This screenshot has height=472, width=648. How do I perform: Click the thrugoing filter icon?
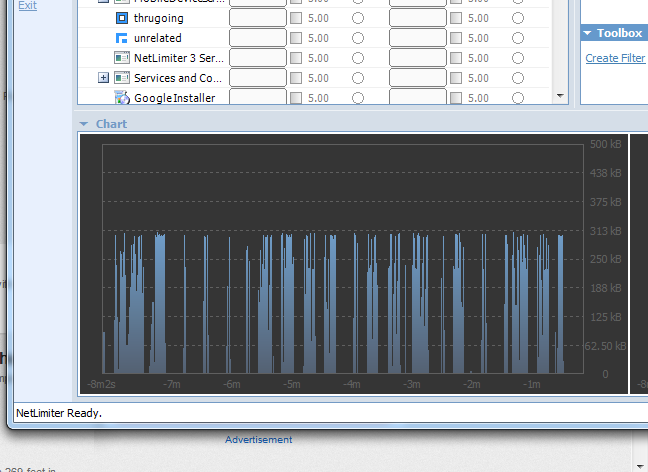(122, 18)
